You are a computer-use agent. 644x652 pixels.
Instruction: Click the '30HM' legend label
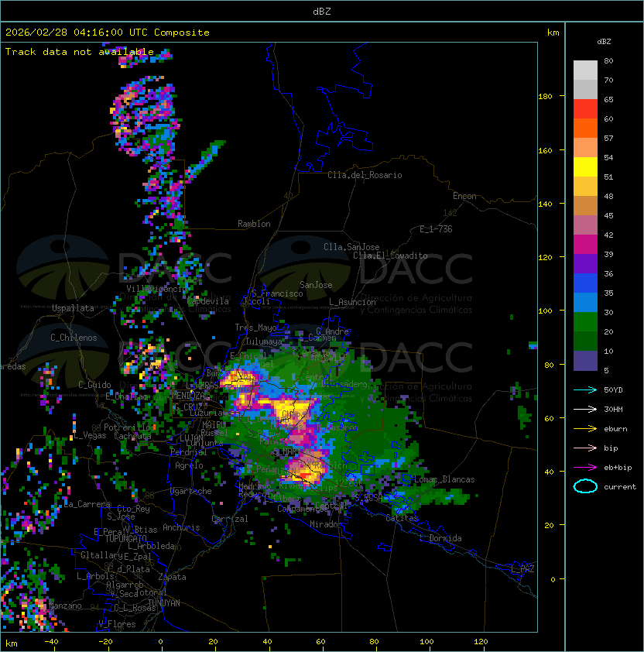(x=613, y=410)
